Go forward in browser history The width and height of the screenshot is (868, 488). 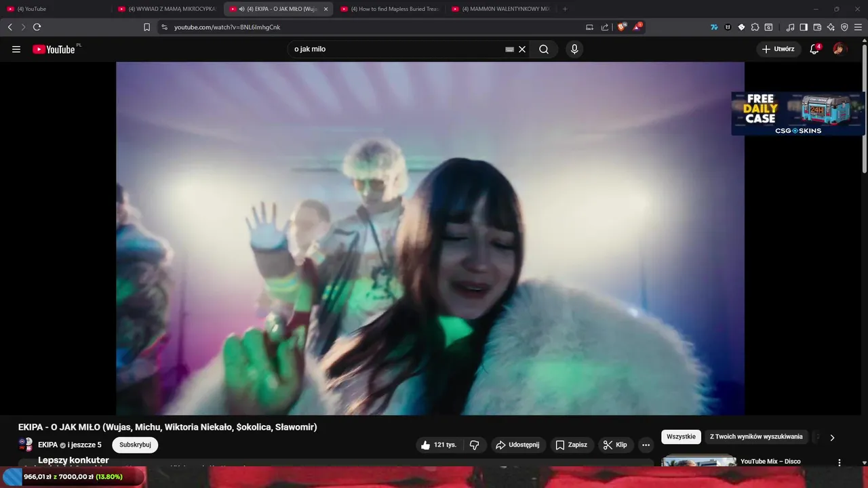[23, 27]
